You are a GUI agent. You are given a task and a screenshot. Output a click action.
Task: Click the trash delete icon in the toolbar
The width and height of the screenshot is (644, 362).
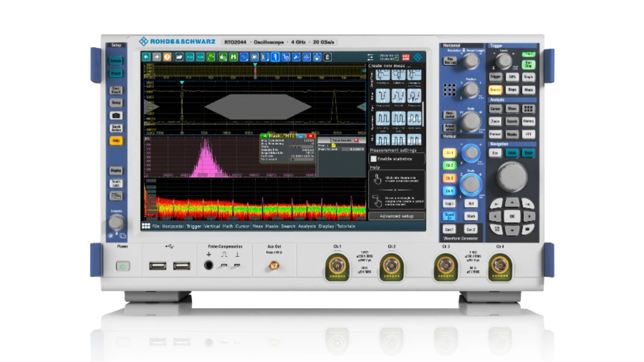pyautogui.click(x=328, y=57)
